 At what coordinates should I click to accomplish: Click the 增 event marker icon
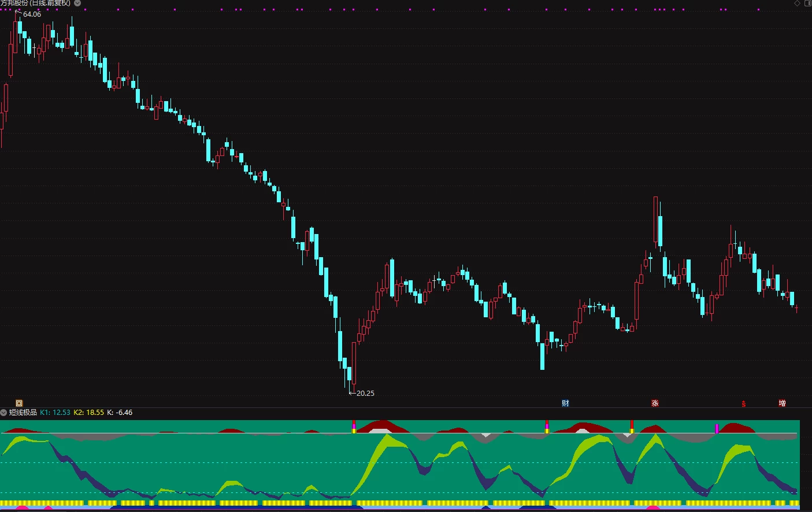point(782,403)
